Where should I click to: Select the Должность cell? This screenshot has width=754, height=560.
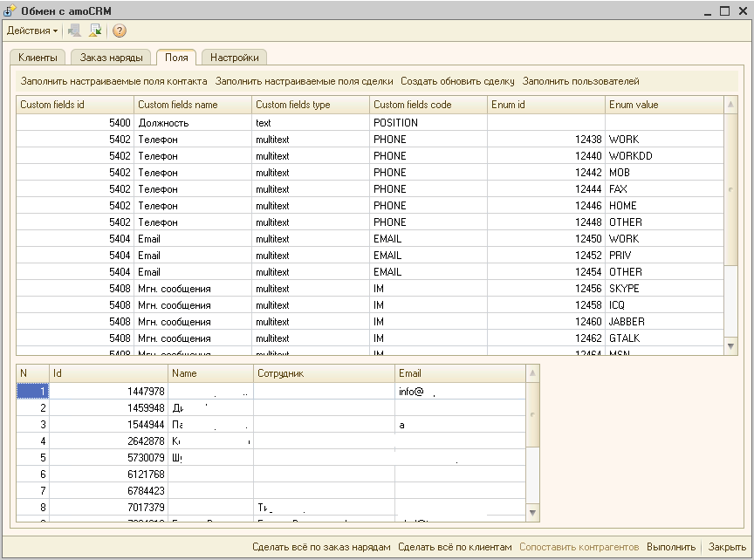coord(193,123)
